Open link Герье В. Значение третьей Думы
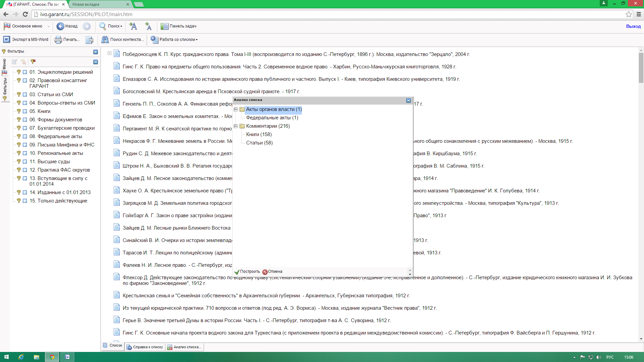Image resolution: width=644 pixels, height=362 pixels. [257, 320]
